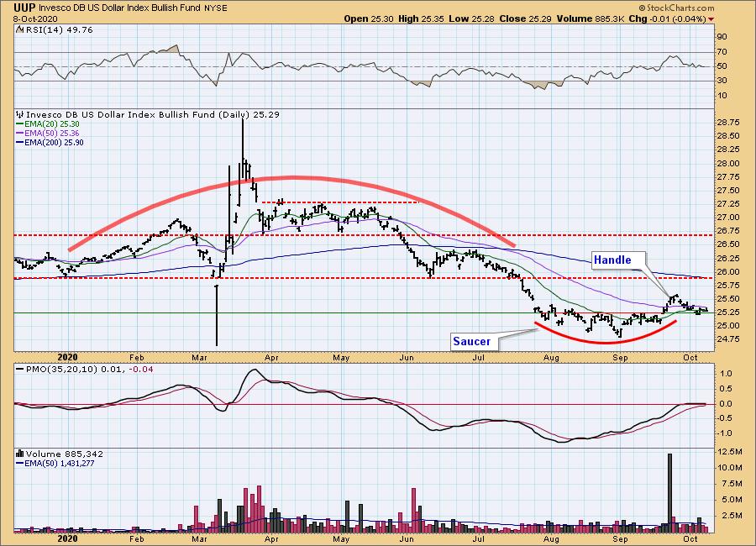Viewport: 756px width, 546px height.
Task: Click the -1.0 label on the PMO axis
Action: point(725,433)
